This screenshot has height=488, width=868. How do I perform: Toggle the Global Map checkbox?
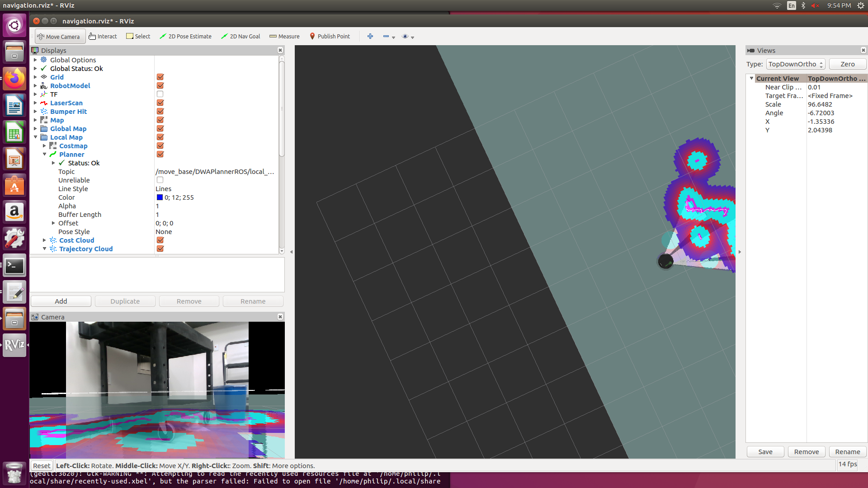(160, 129)
